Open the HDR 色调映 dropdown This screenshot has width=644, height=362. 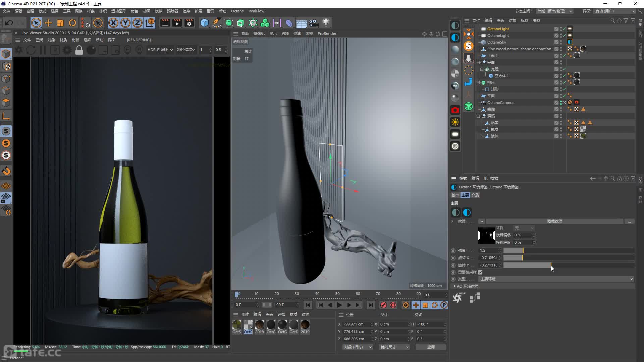point(160,50)
